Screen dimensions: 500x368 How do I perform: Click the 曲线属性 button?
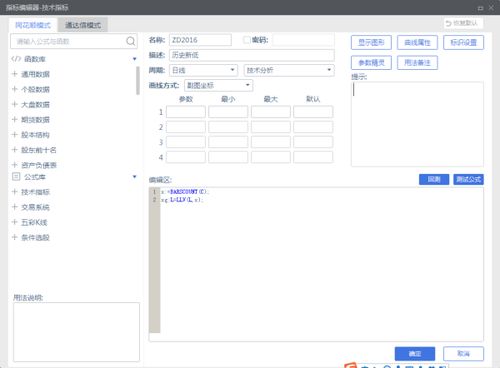(x=417, y=42)
